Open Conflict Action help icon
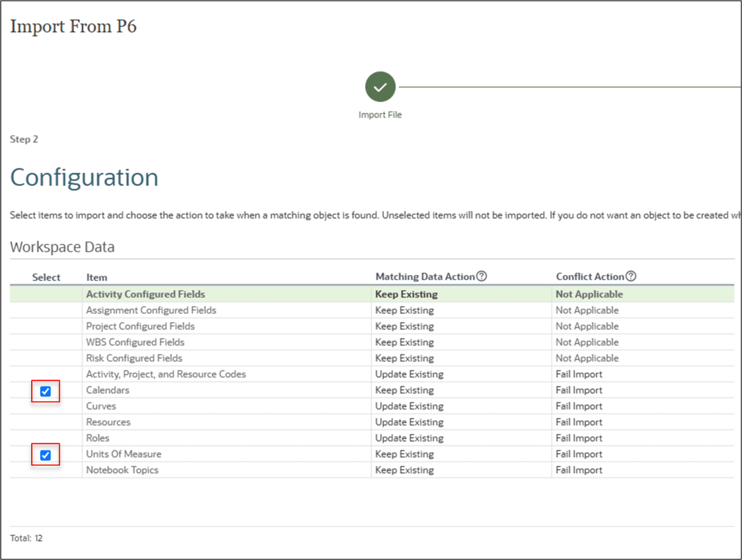The height and width of the screenshot is (560, 742). pos(631,276)
